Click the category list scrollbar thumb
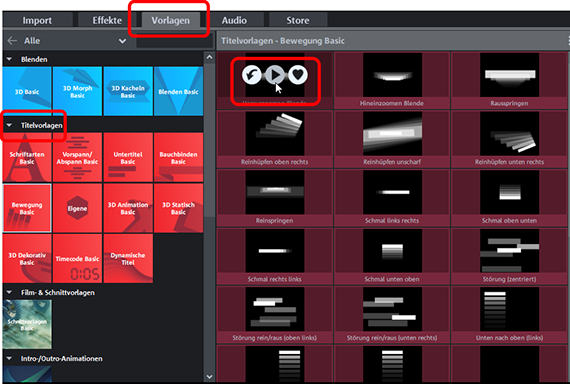The width and height of the screenshot is (570, 384). click(x=209, y=140)
